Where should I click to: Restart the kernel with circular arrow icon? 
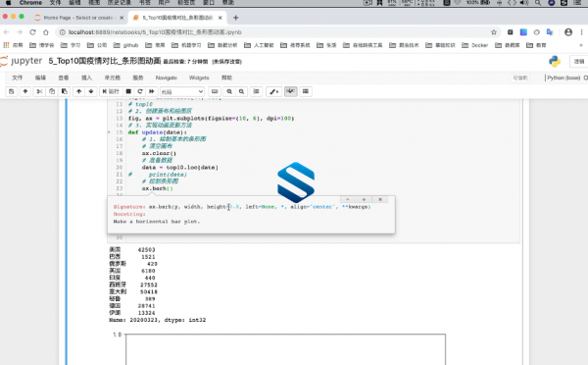(x=140, y=91)
